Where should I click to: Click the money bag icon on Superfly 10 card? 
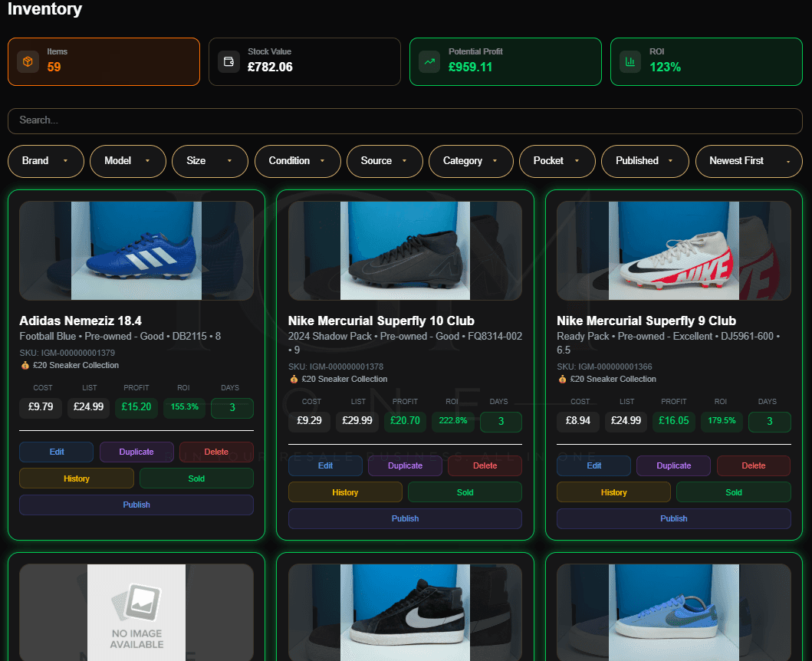tap(294, 380)
